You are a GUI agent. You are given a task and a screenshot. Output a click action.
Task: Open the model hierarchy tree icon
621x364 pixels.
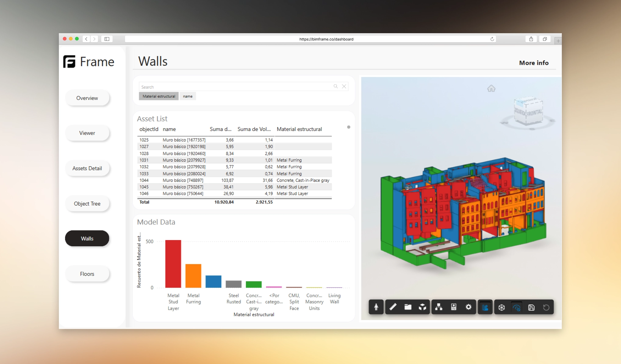439,307
